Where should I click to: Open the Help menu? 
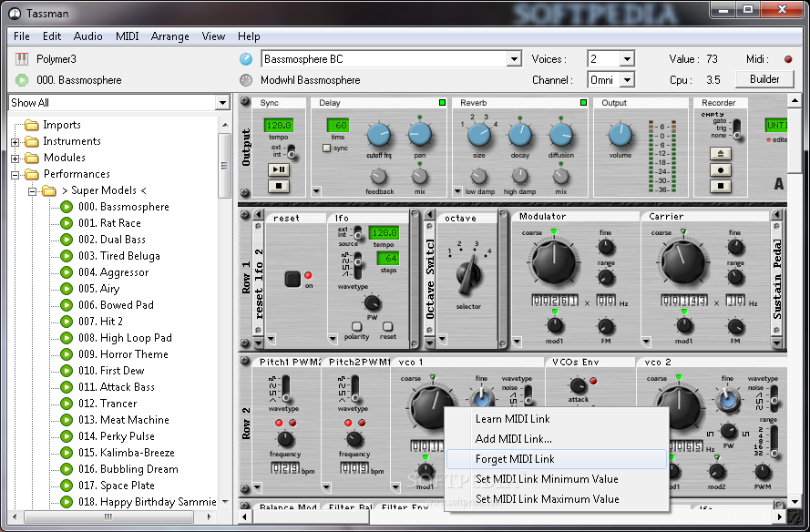249,36
